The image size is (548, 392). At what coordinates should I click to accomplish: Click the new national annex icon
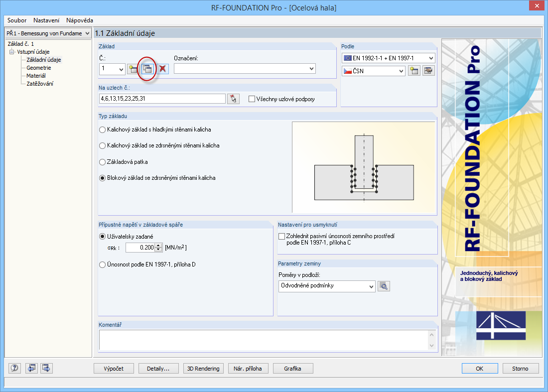click(414, 71)
